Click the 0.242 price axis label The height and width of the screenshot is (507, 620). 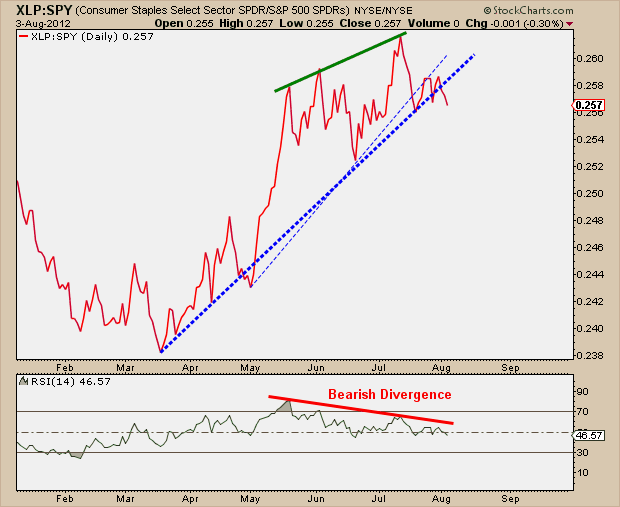[590, 301]
